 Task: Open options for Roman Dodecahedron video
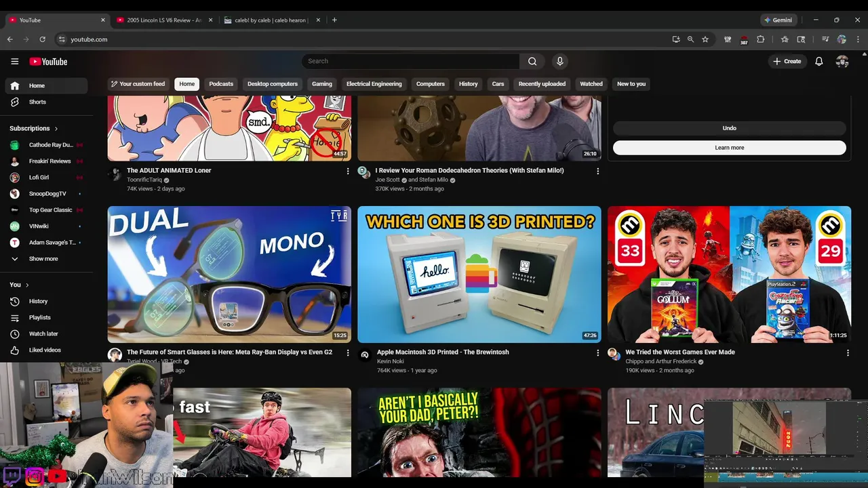click(597, 171)
